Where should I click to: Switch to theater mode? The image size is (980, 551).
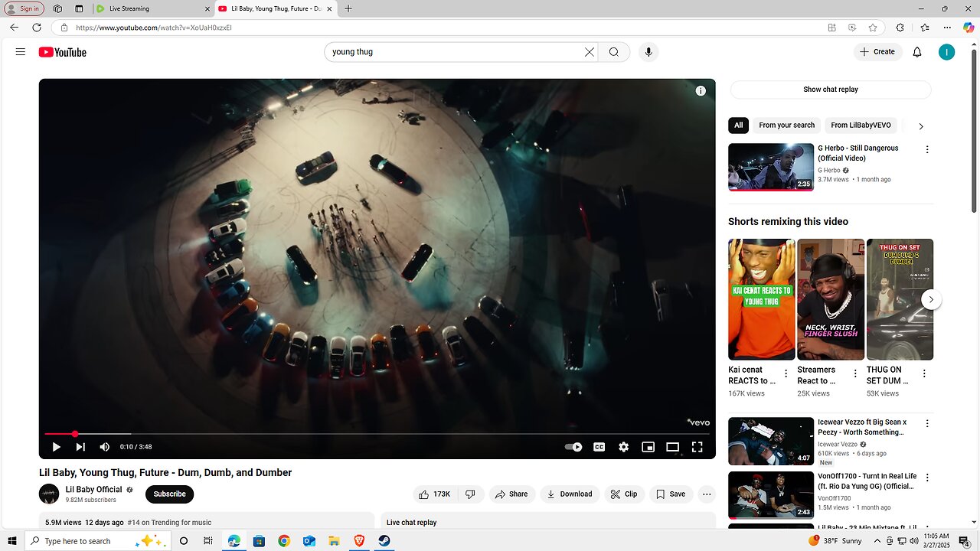click(x=673, y=447)
